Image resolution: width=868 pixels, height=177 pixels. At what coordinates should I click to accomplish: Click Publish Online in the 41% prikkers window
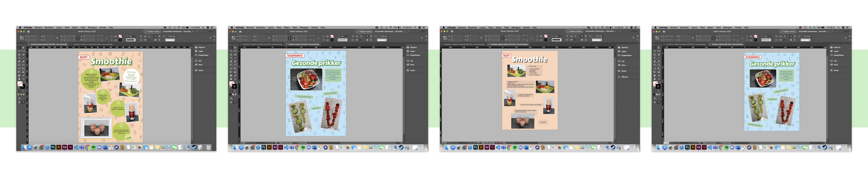tap(364, 31)
